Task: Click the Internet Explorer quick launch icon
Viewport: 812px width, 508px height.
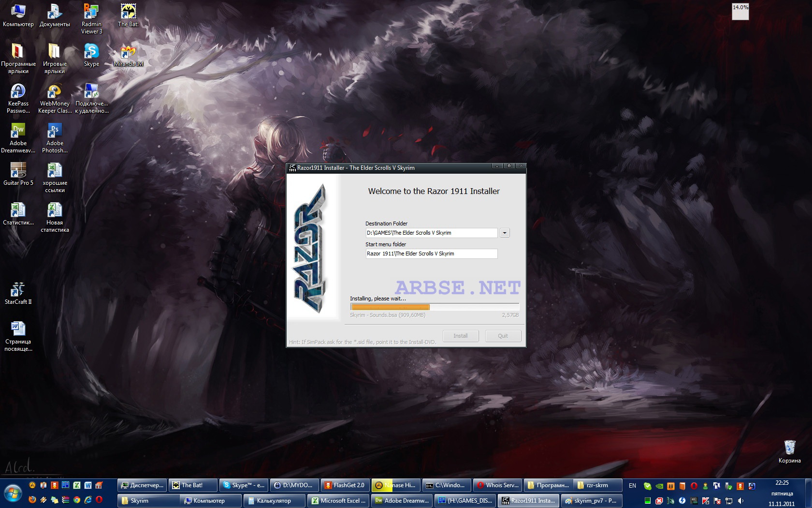Action: tap(88, 499)
